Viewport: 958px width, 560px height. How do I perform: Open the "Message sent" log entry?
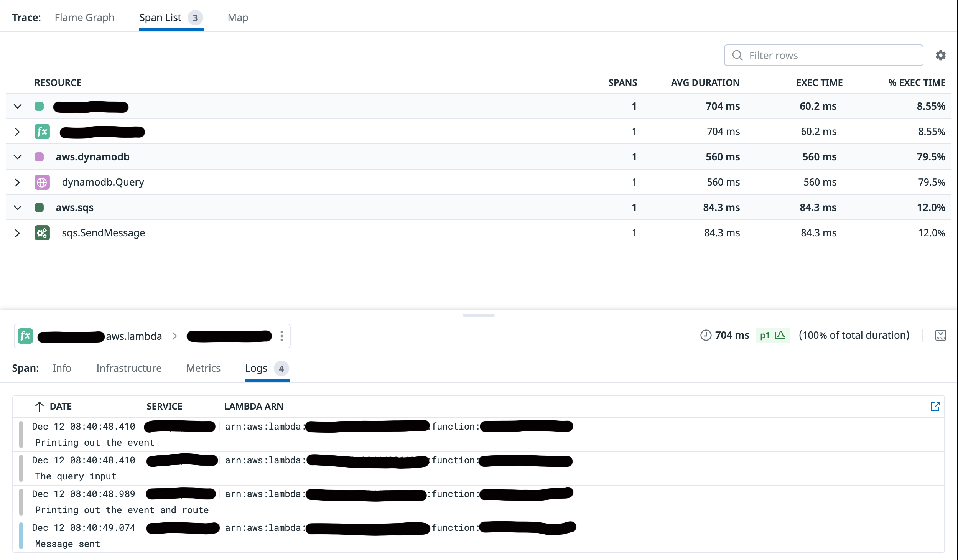pyautogui.click(x=67, y=544)
